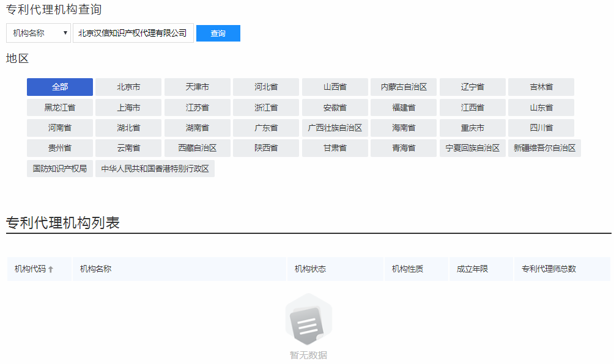Select the 国防知识产权局 filter
Screen dimensions: 614x364
(59, 168)
